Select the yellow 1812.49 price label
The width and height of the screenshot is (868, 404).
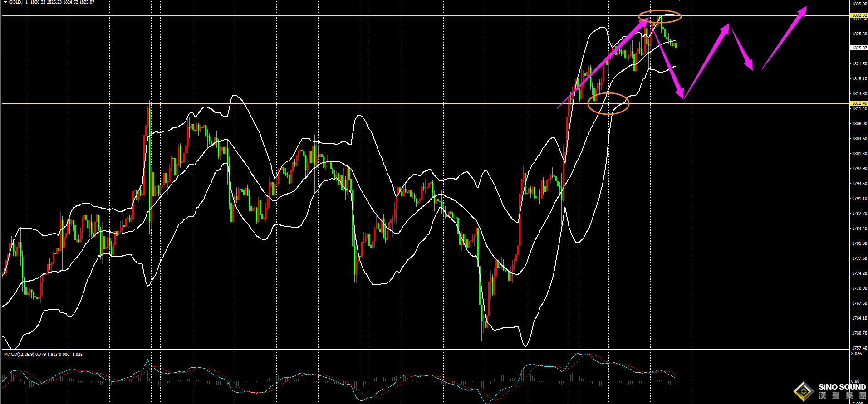pos(859,103)
